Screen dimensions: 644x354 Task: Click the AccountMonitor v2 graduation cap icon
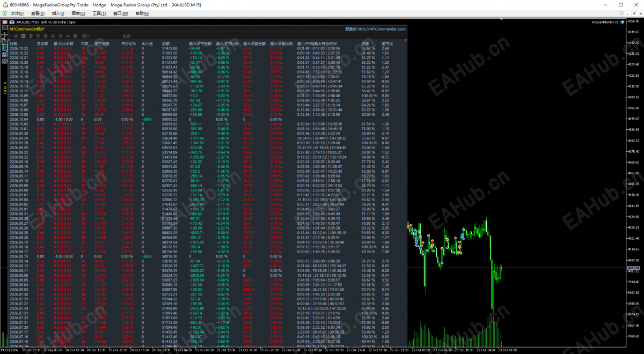pyautogui.click(x=623, y=22)
